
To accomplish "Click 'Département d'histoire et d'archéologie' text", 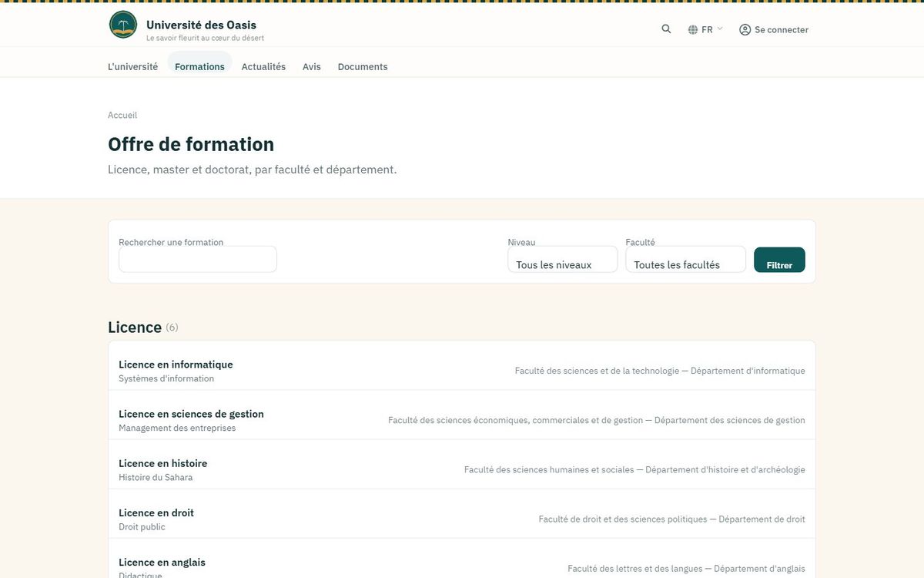I will point(725,469).
